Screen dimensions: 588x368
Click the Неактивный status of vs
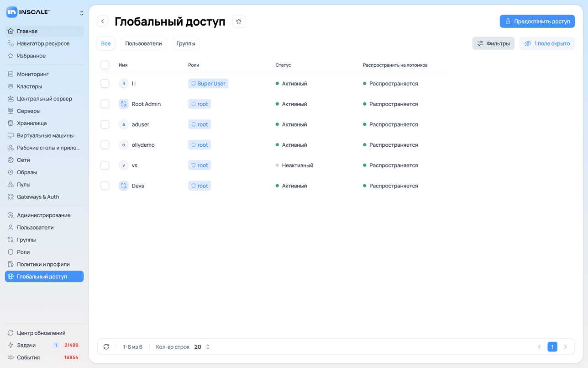294,165
